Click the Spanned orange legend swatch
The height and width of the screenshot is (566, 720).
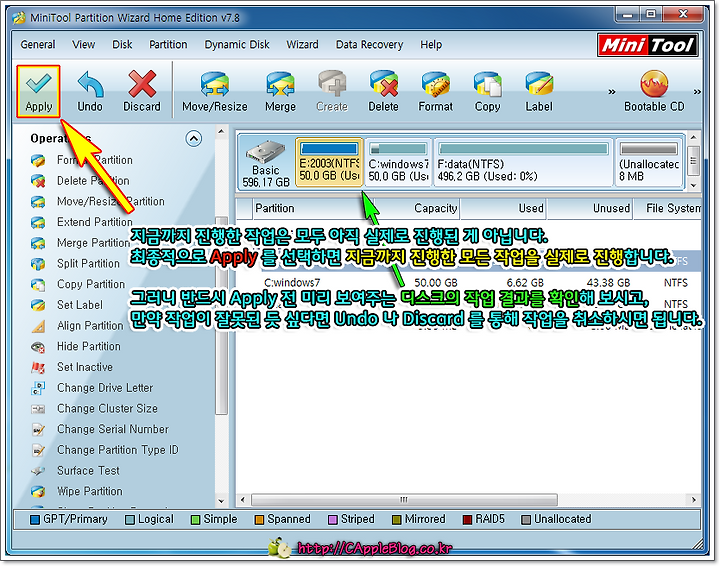259,520
